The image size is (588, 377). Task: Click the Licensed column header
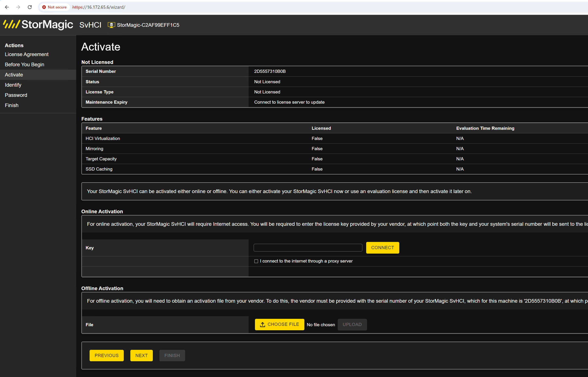tap(321, 128)
